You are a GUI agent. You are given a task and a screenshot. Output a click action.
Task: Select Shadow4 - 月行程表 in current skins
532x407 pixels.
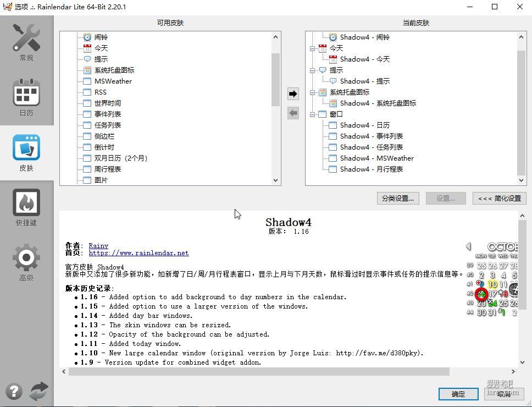coord(372,169)
